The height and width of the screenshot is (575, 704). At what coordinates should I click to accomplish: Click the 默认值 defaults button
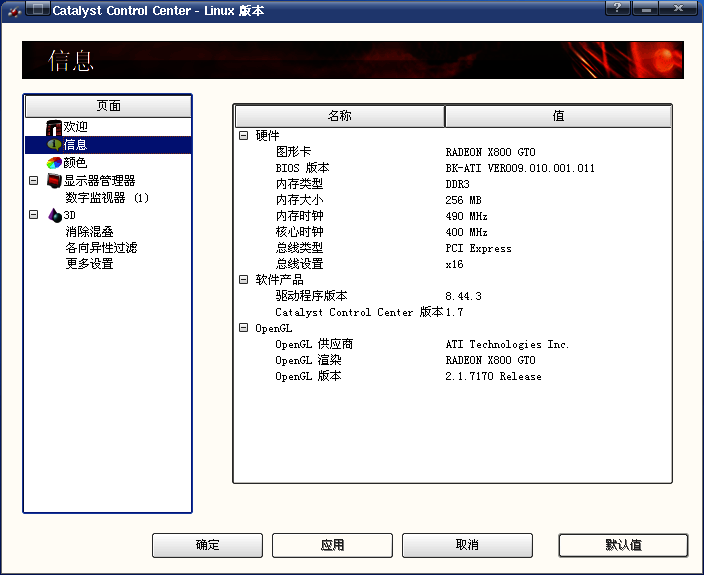coord(623,545)
